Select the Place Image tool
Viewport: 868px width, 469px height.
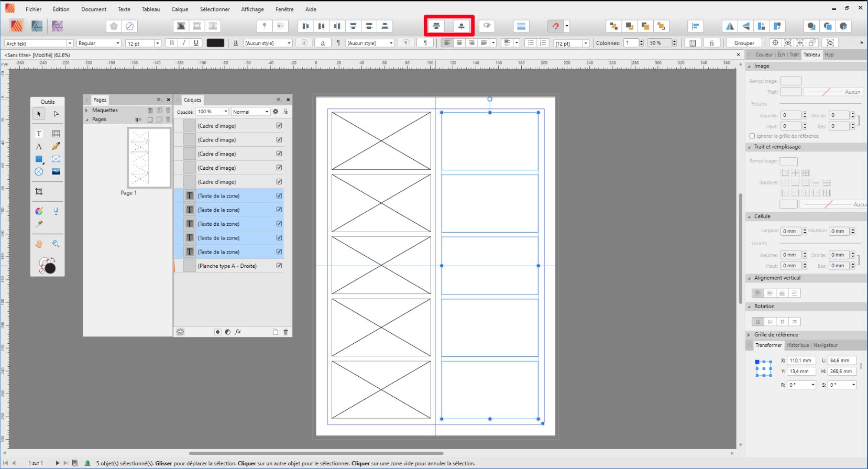point(56,171)
